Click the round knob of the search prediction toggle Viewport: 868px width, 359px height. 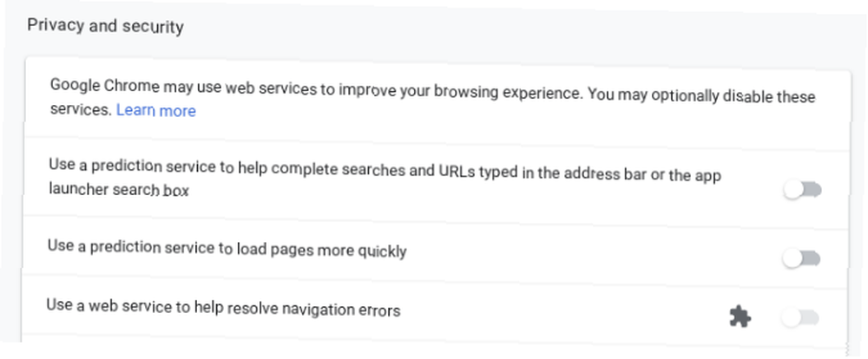point(792,190)
